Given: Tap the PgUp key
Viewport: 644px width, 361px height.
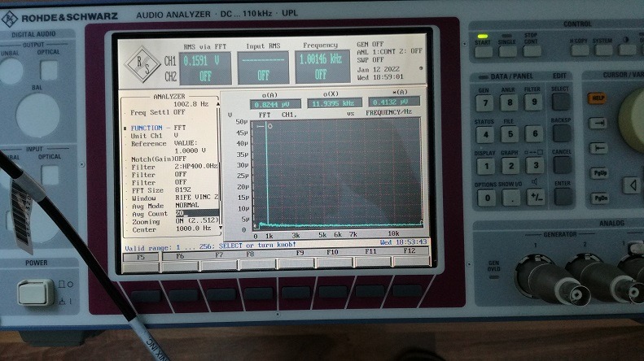Looking at the screenshot, I should coord(600,173).
